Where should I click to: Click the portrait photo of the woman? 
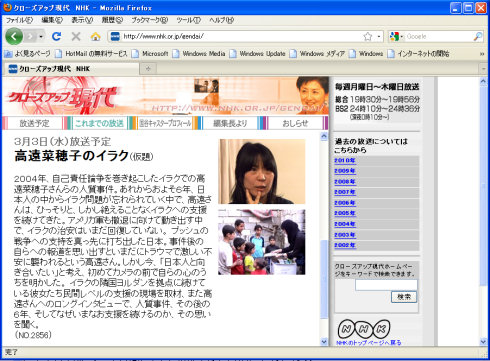[x=262, y=171]
